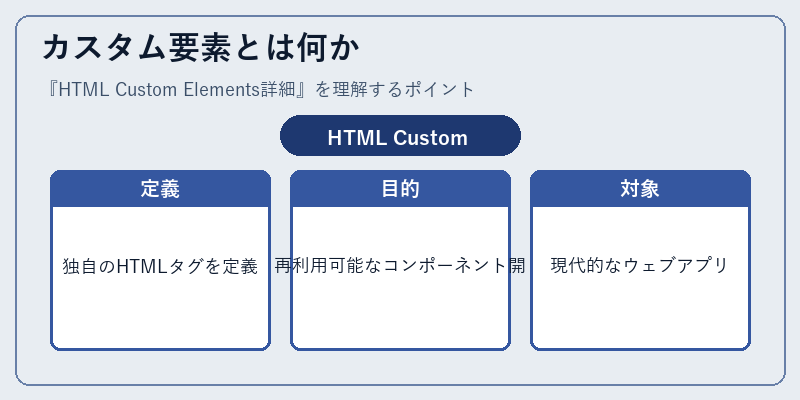Click the title カスタム要素とは何か
This screenshot has width=800, height=400.
[201, 48]
